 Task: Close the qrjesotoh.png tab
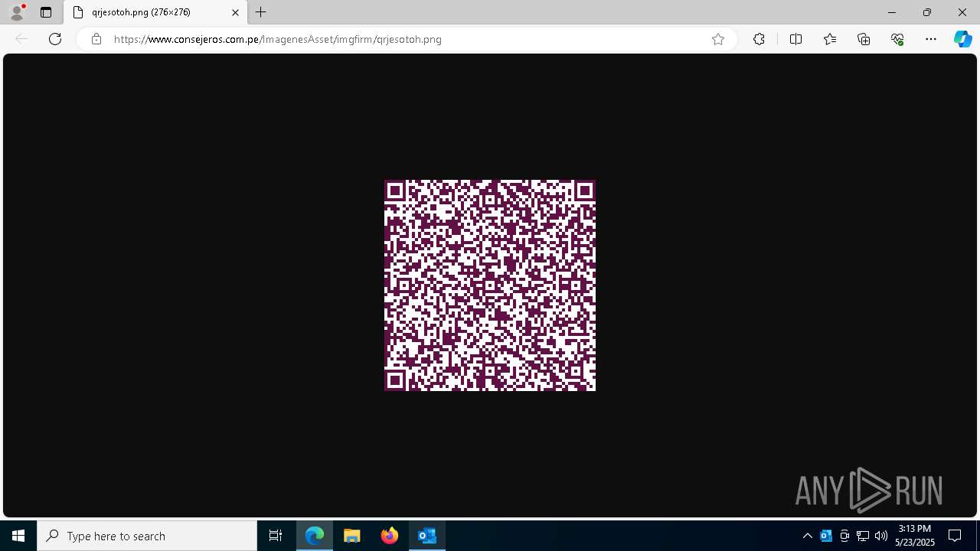[x=235, y=12]
